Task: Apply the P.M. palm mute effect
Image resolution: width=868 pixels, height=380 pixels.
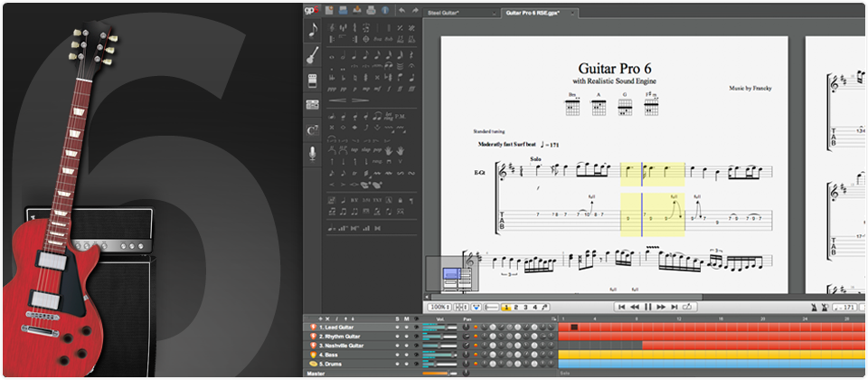Action: pos(400,117)
